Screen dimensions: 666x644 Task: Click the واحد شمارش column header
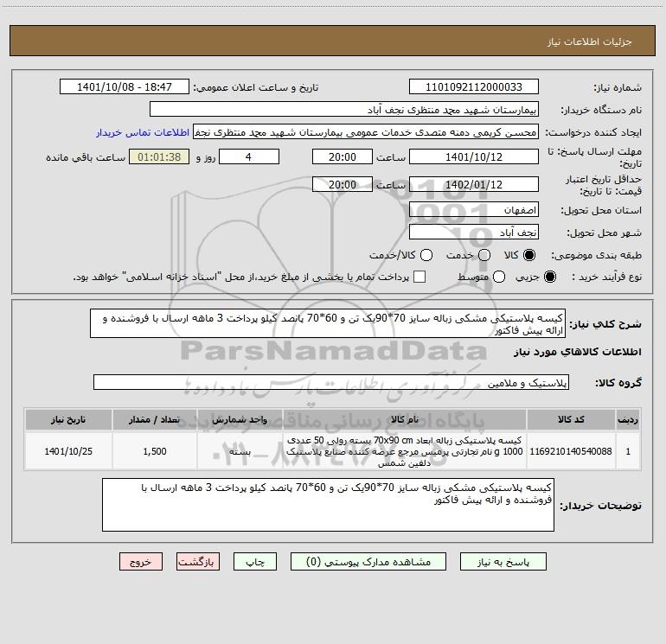240,419
